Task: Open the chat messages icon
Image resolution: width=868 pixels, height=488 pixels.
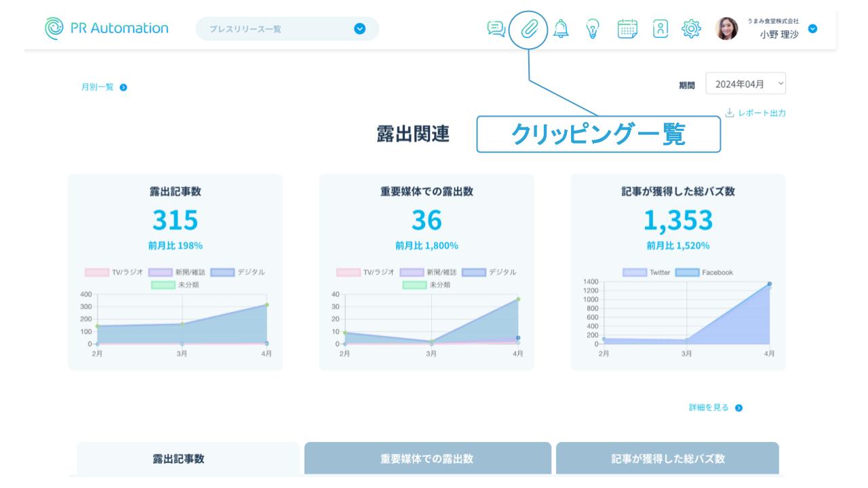Action: (497, 28)
